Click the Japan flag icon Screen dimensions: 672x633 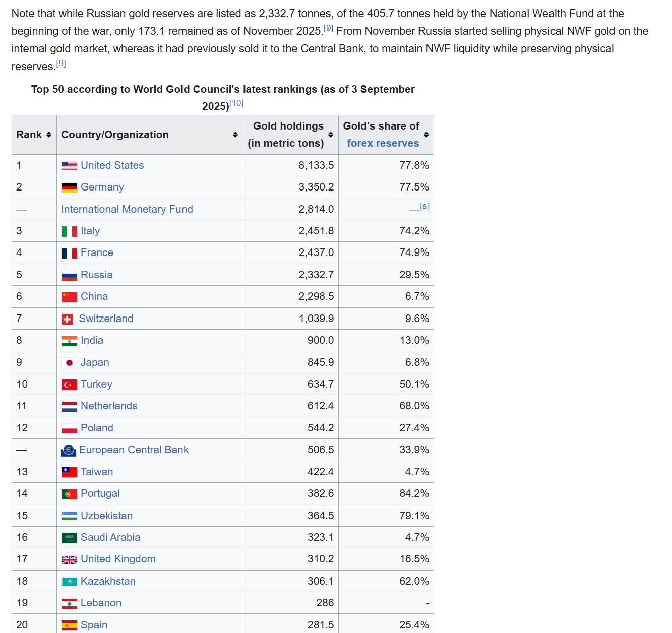click(69, 363)
